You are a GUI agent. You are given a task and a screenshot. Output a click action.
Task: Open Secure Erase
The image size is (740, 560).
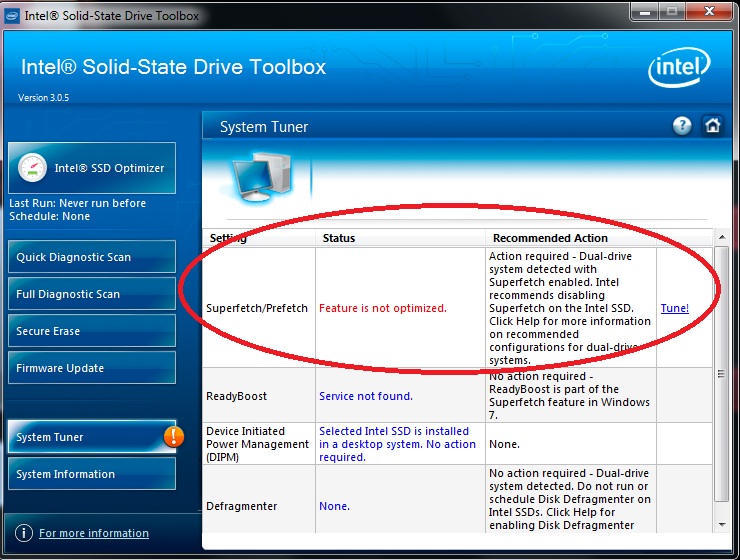(92, 331)
